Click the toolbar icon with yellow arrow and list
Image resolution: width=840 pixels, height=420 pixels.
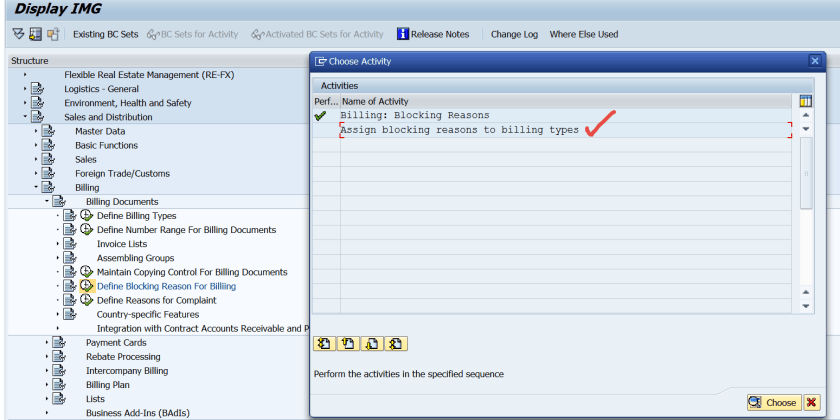point(35,34)
